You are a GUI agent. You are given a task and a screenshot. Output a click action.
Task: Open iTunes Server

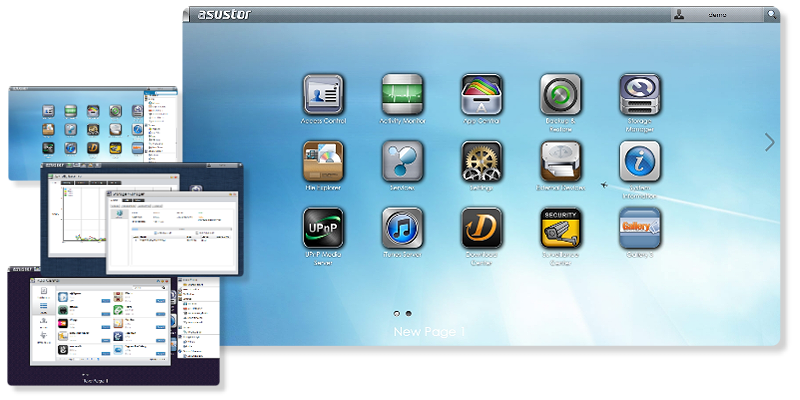[x=402, y=228]
